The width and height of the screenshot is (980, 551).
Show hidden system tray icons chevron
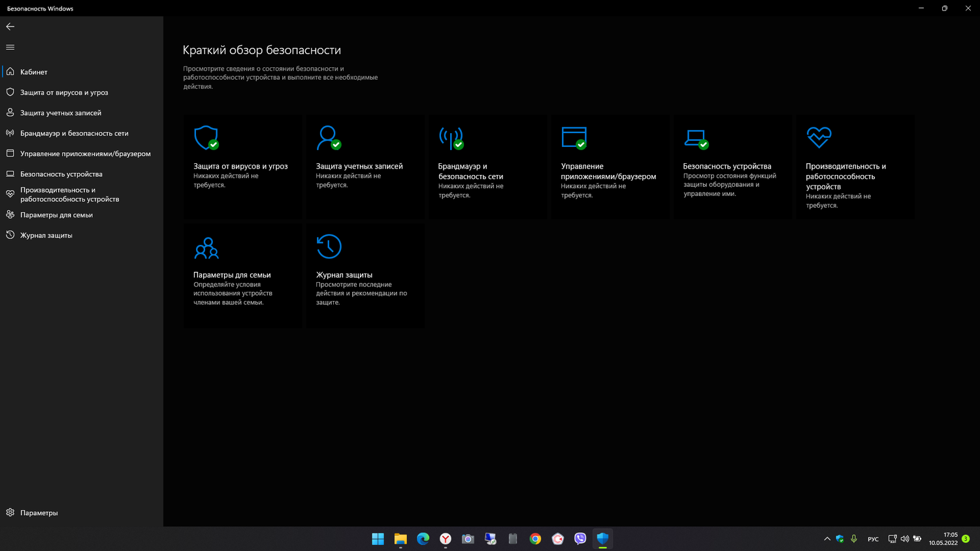pyautogui.click(x=827, y=539)
